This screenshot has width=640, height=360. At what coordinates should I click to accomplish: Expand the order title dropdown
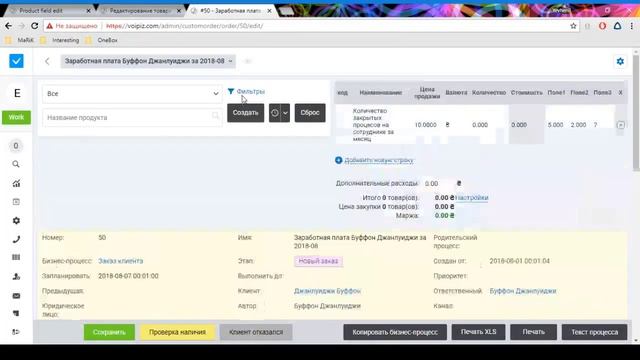(148, 61)
